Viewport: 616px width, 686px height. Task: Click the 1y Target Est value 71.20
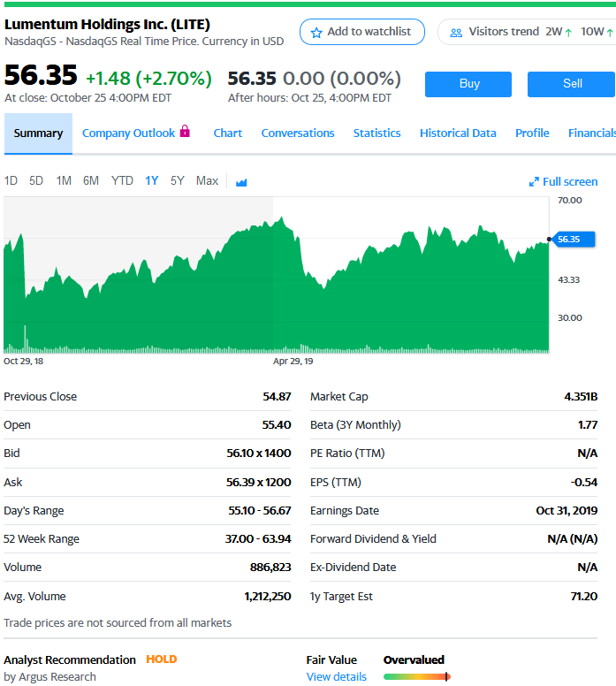pyautogui.click(x=584, y=597)
